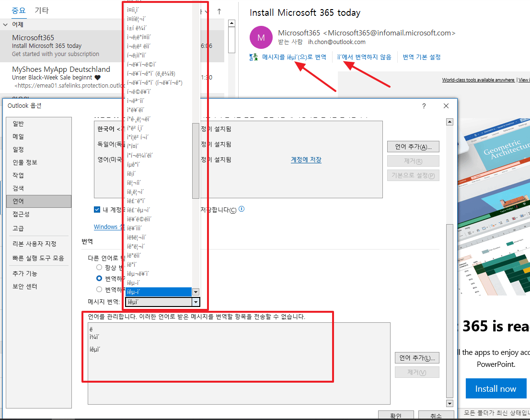Screen dimensions: 530x420
Task: Click the 메시지를 번역 link in reading pane
Action: (x=294, y=57)
